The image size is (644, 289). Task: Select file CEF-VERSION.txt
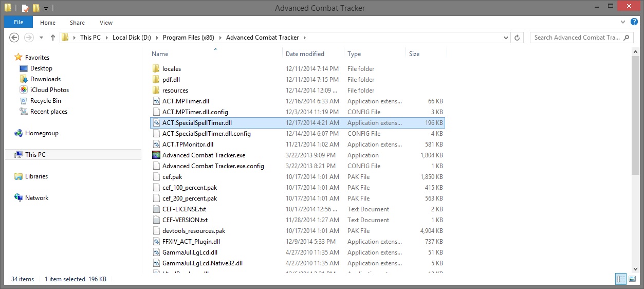click(x=185, y=220)
